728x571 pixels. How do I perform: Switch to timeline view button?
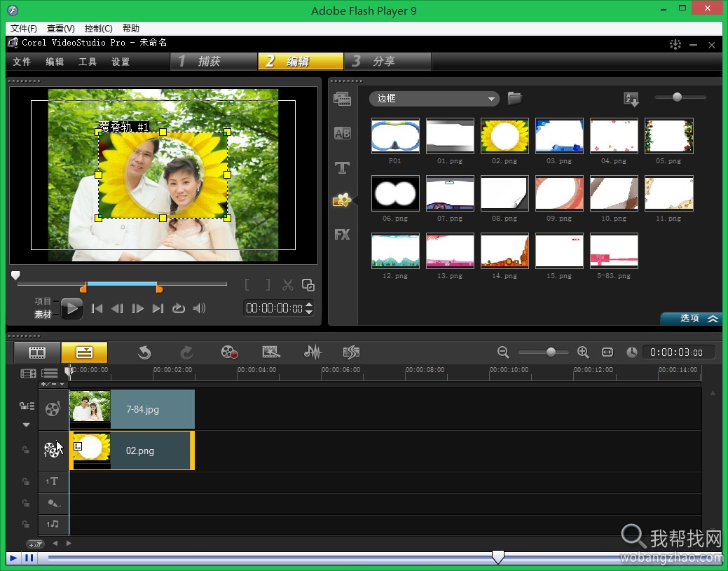pos(84,352)
